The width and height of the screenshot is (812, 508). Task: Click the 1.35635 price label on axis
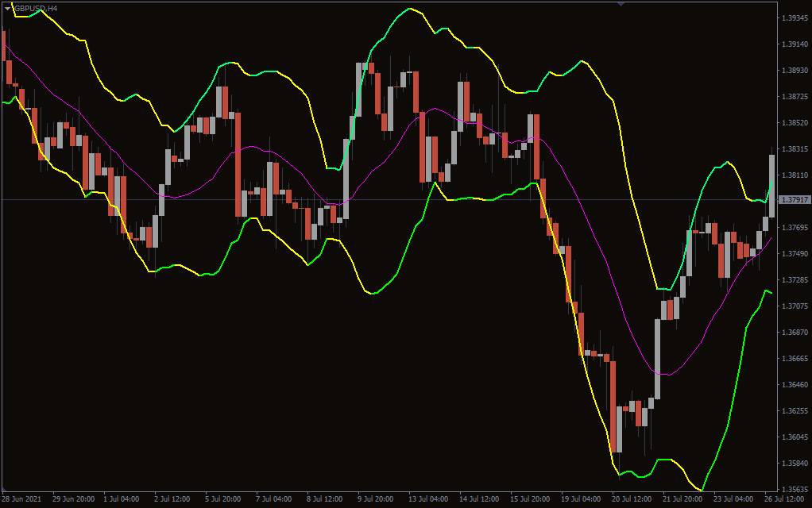tap(795, 490)
